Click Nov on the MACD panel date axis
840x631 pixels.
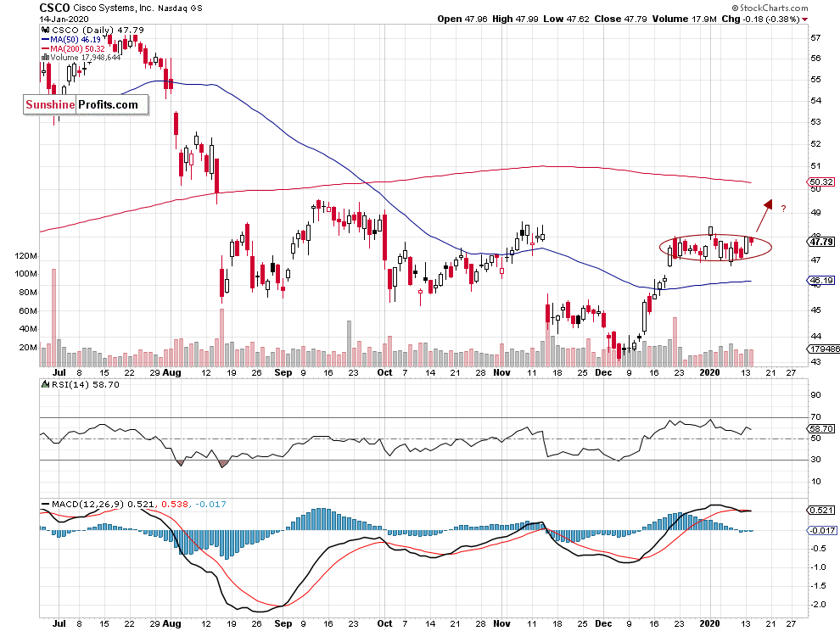click(x=501, y=623)
